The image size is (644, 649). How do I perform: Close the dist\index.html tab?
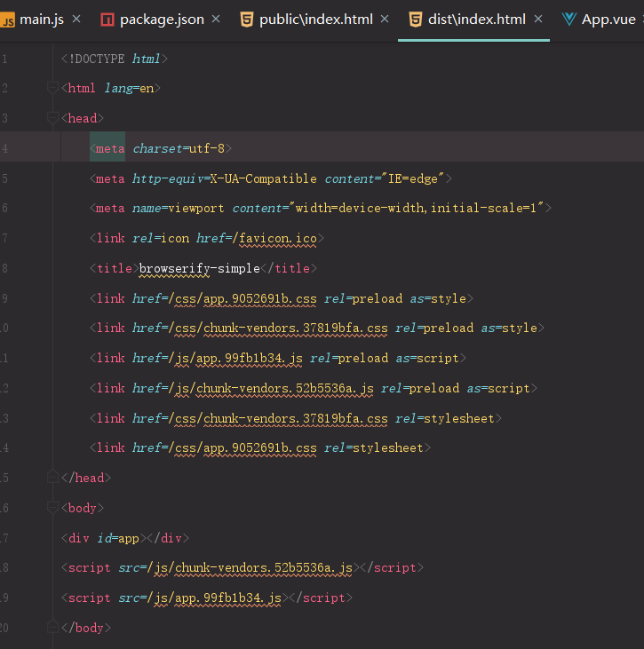point(538,19)
